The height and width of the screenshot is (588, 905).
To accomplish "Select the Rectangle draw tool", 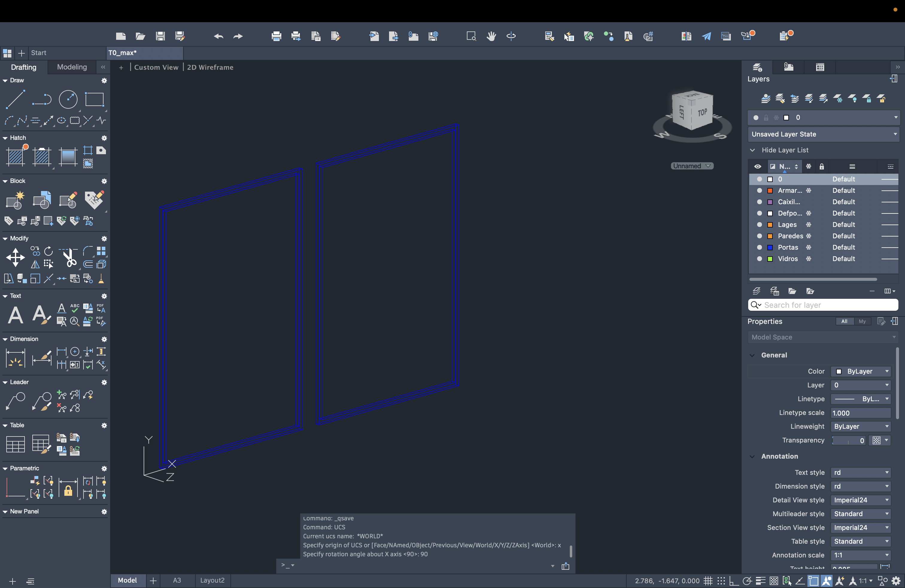I will click(94, 100).
